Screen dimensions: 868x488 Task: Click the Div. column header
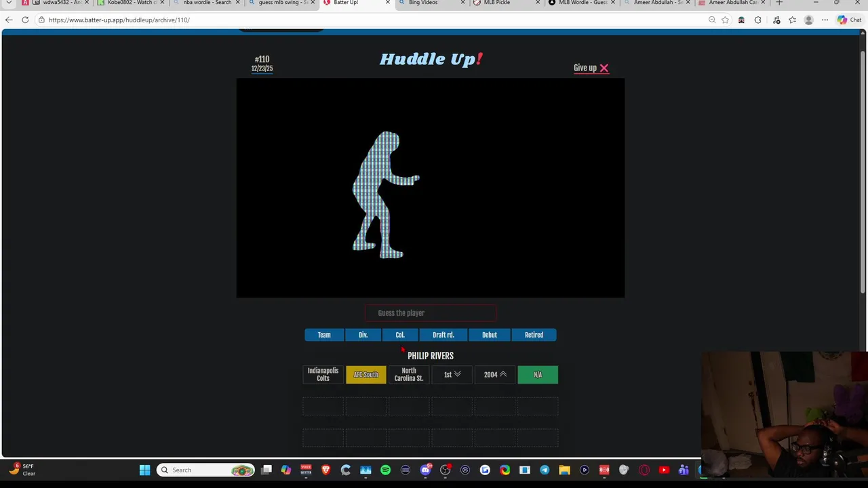[x=363, y=335]
